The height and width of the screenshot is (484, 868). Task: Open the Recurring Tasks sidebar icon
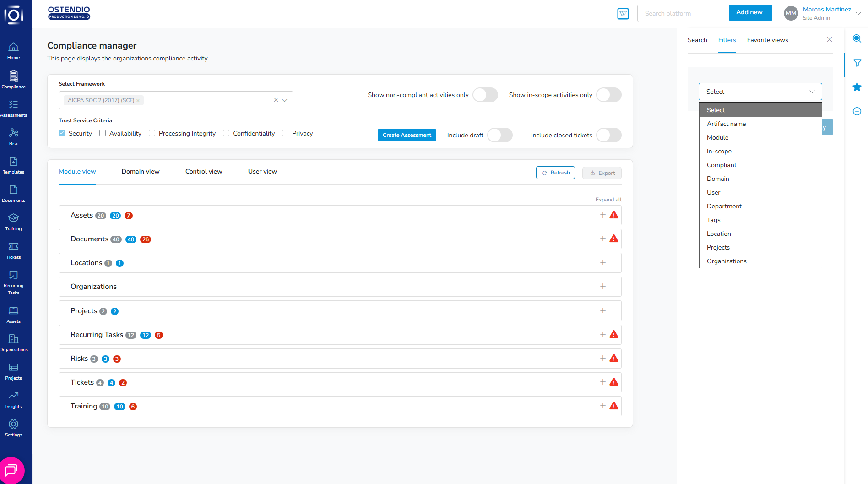[13, 282]
